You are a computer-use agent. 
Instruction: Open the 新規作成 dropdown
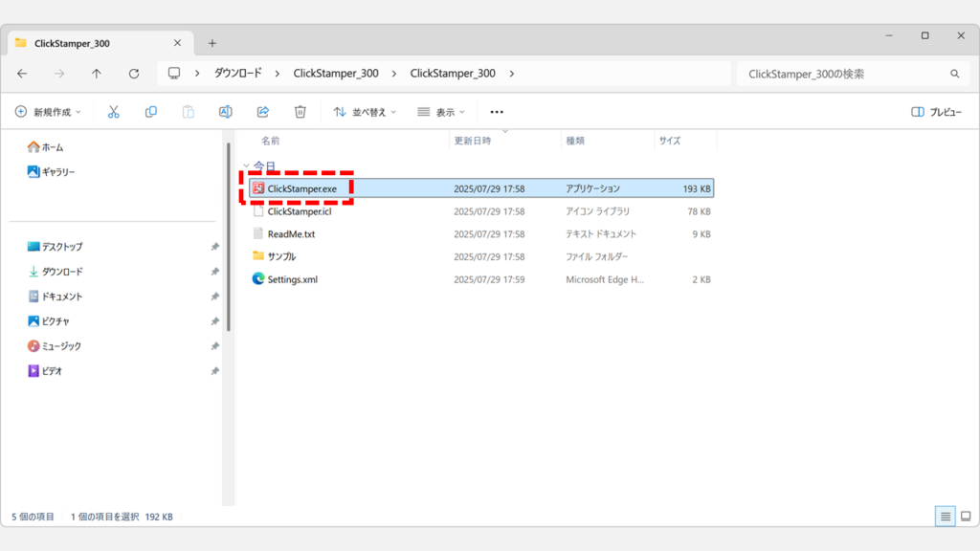pos(48,112)
